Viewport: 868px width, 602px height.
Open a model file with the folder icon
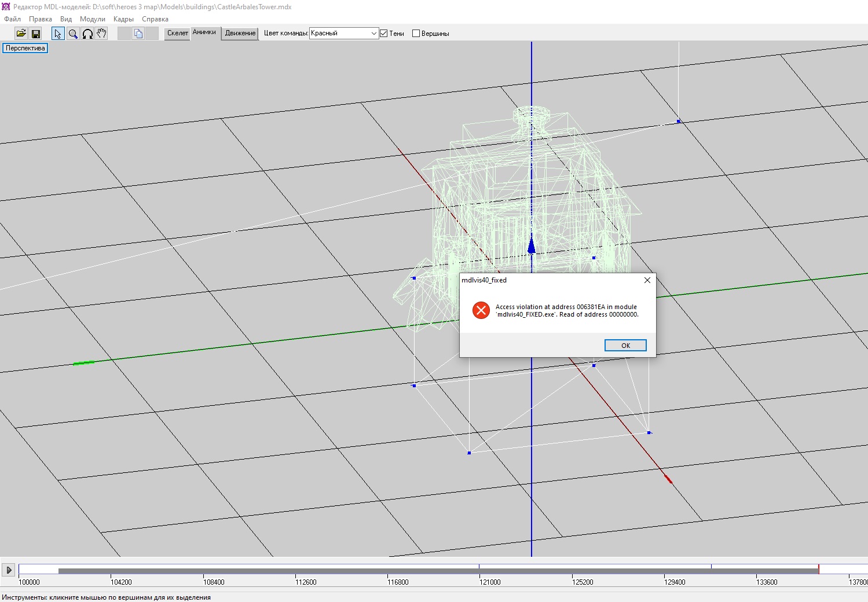click(21, 34)
